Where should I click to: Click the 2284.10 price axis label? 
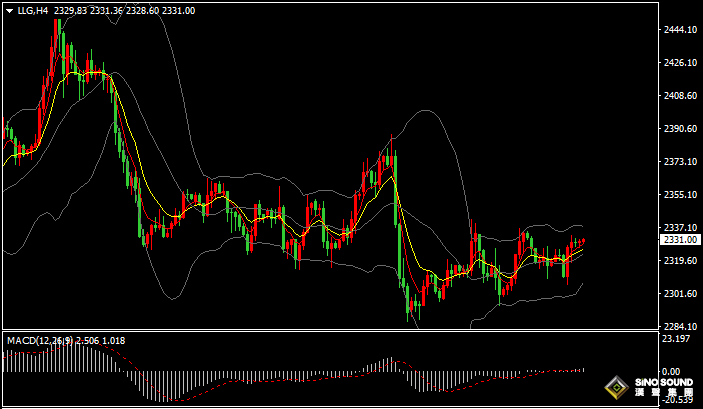(680, 327)
